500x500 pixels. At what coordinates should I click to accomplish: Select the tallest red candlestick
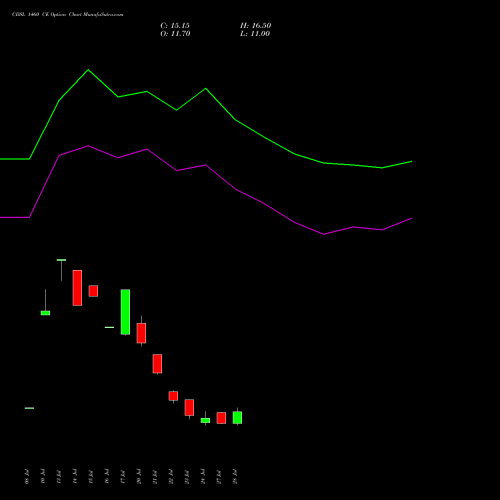[x=77, y=288]
